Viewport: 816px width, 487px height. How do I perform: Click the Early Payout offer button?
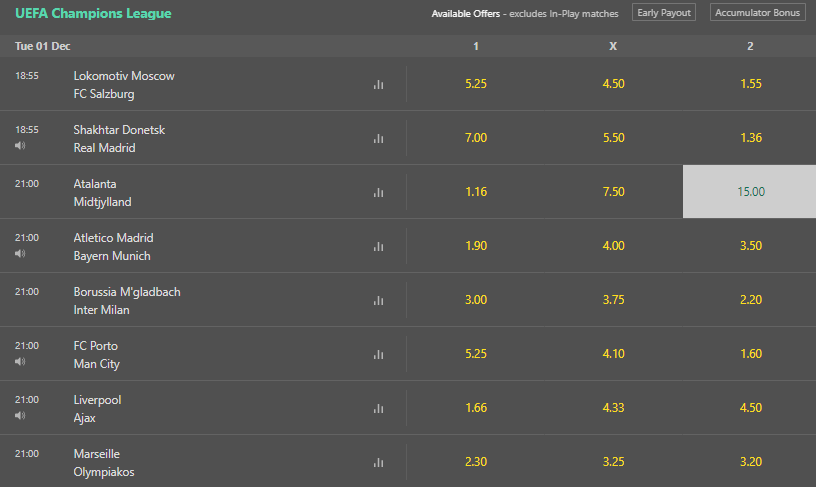[x=664, y=13]
